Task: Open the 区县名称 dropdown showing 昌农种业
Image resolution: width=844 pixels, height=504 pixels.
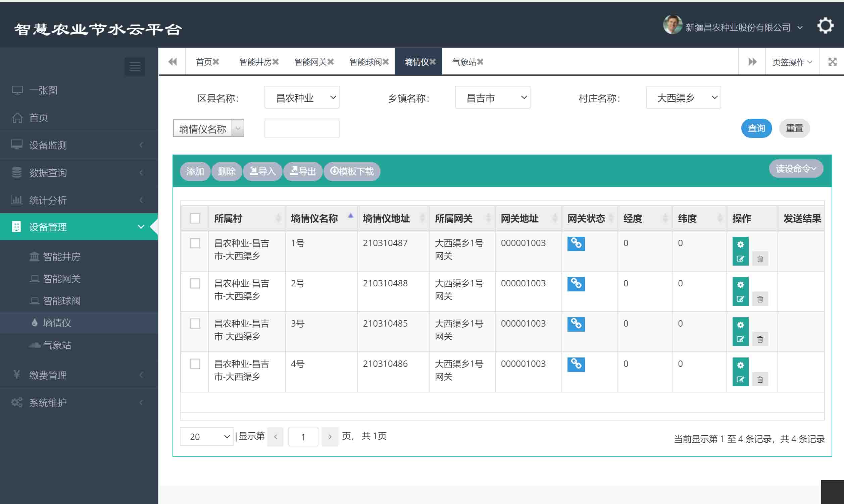Action: [x=302, y=98]
